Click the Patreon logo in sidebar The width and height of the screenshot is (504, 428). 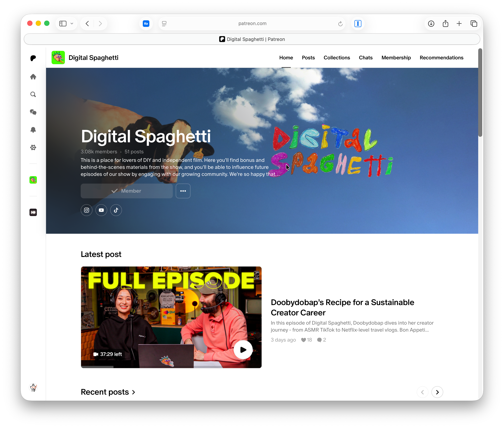33,58
